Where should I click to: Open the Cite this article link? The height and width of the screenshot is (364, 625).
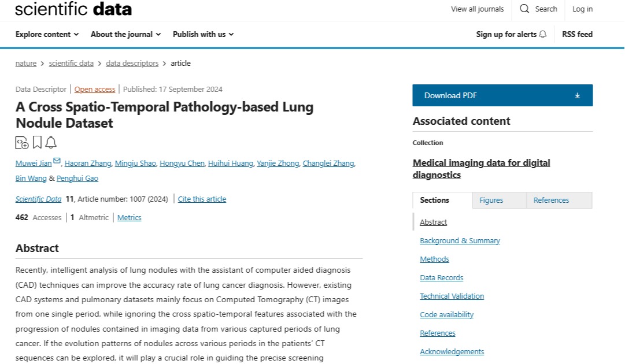(x=202, y=199)
